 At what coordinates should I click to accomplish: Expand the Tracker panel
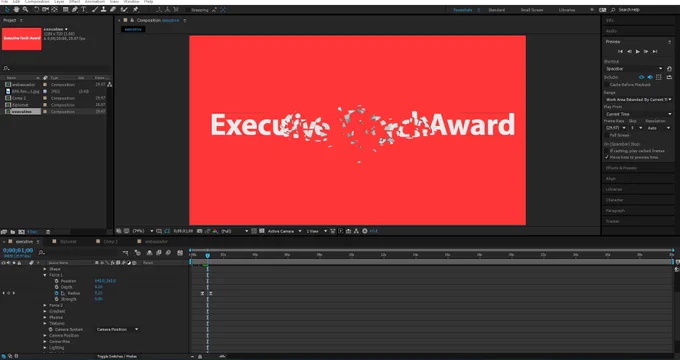click(x=613, y=221)
